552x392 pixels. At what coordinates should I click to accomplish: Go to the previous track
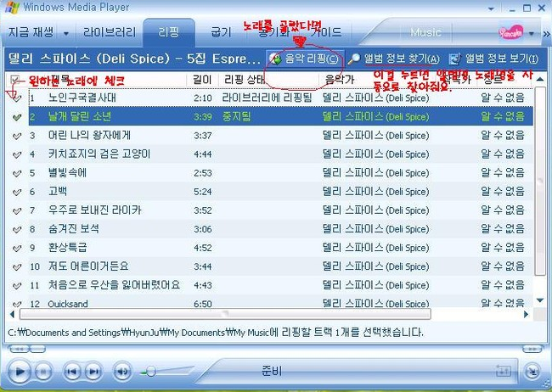click(x=72, y=372)
